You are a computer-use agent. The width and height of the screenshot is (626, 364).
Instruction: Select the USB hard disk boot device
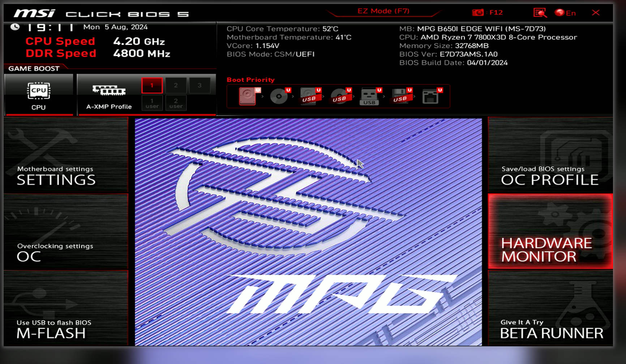point(310,96)
